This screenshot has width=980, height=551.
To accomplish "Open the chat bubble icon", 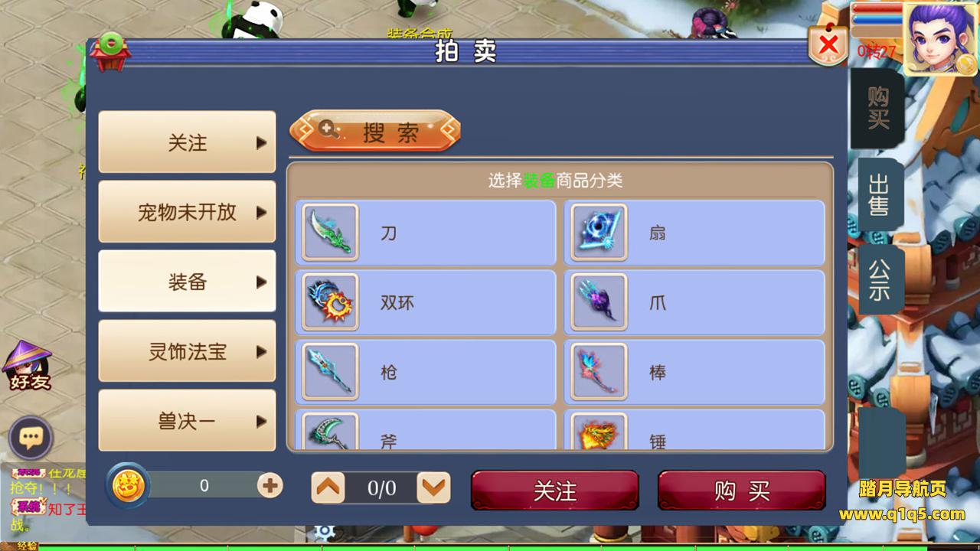I will coord(31,439).
